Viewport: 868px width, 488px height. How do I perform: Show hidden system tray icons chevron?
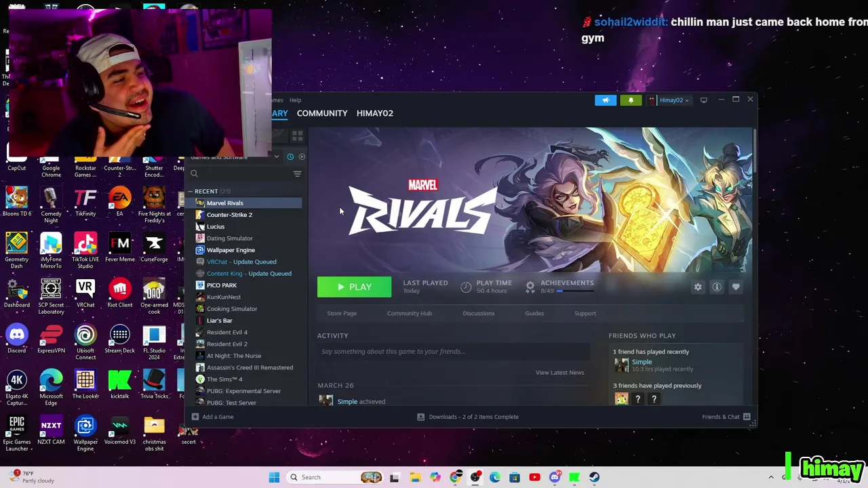click(x=771, y=477)
